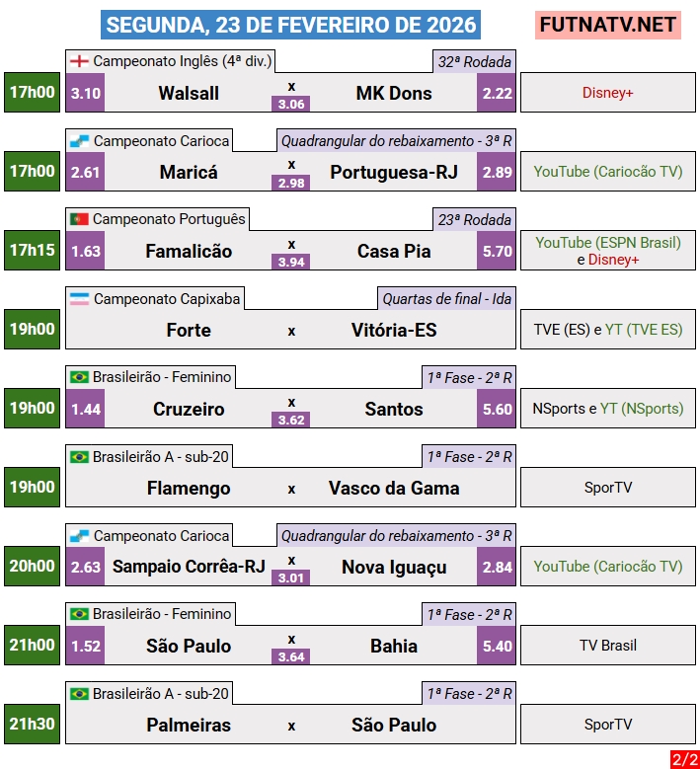This screenshot has height=769, width=700.
Task: Select the 1.52 odds for São Paulo
Action: [86, 646]
